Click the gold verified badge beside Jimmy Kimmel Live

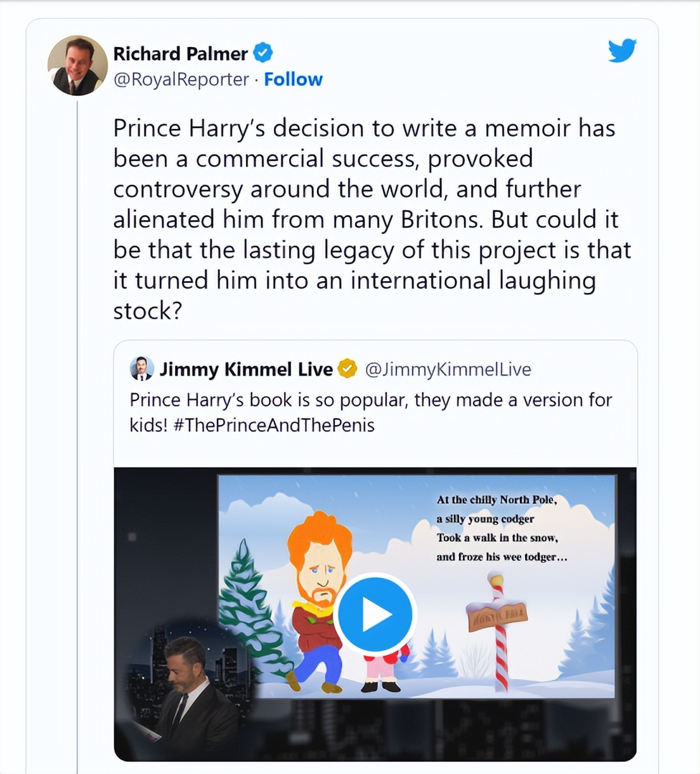click(347, 369)
